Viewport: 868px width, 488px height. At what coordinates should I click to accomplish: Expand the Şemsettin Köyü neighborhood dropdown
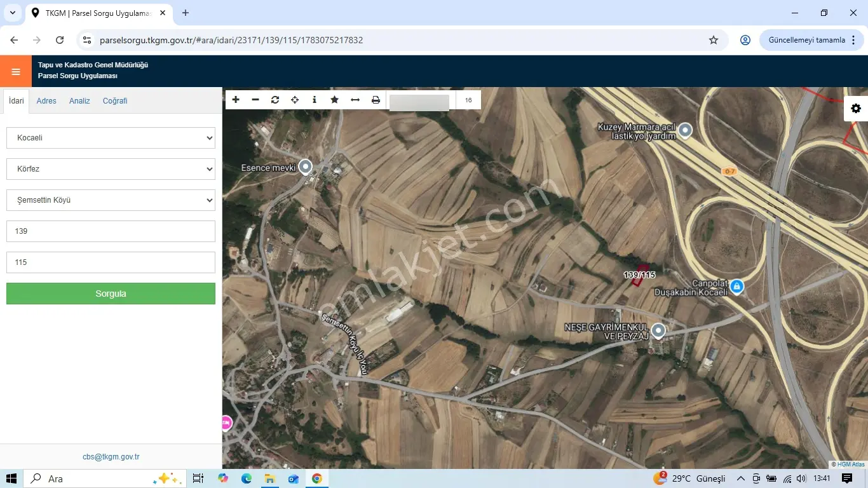click(x=111, y=200)
